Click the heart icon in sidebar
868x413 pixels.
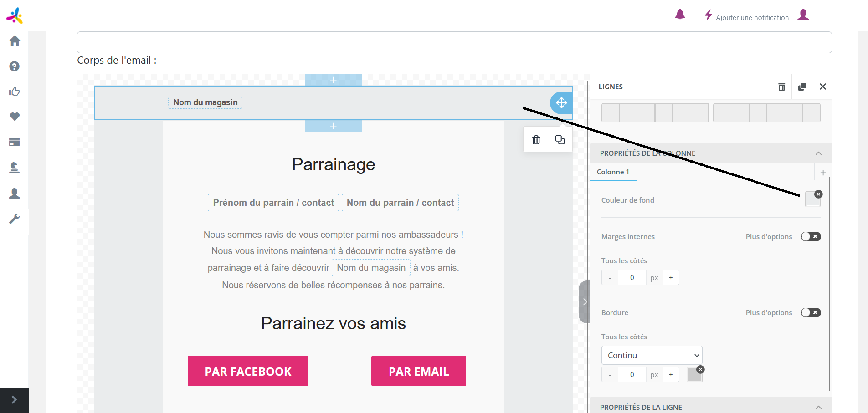tap(15, 117)
